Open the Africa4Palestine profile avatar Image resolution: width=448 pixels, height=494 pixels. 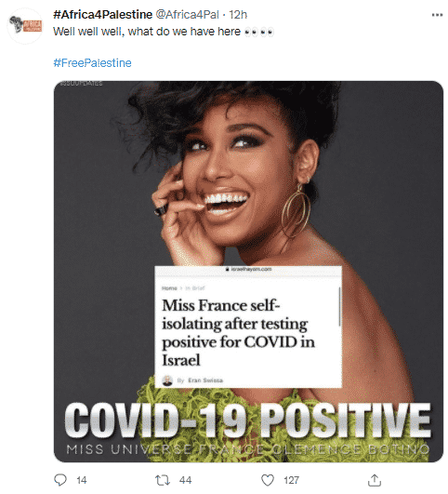tap(25, 26)
